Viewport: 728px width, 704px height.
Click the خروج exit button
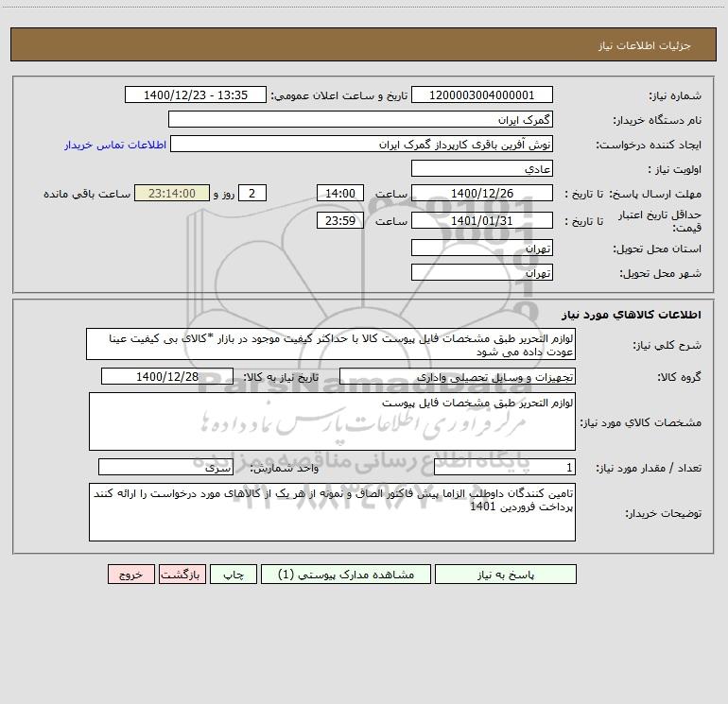coord(130,575)
